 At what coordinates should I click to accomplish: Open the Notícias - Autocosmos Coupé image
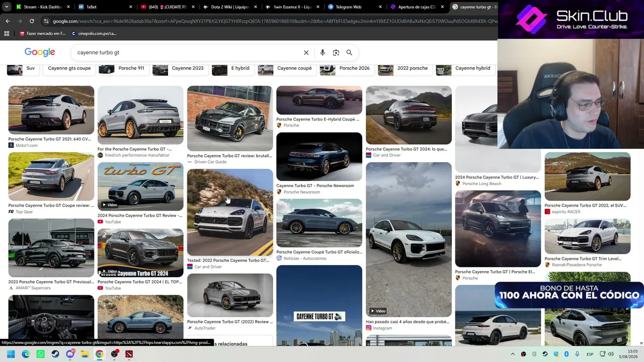319,223
